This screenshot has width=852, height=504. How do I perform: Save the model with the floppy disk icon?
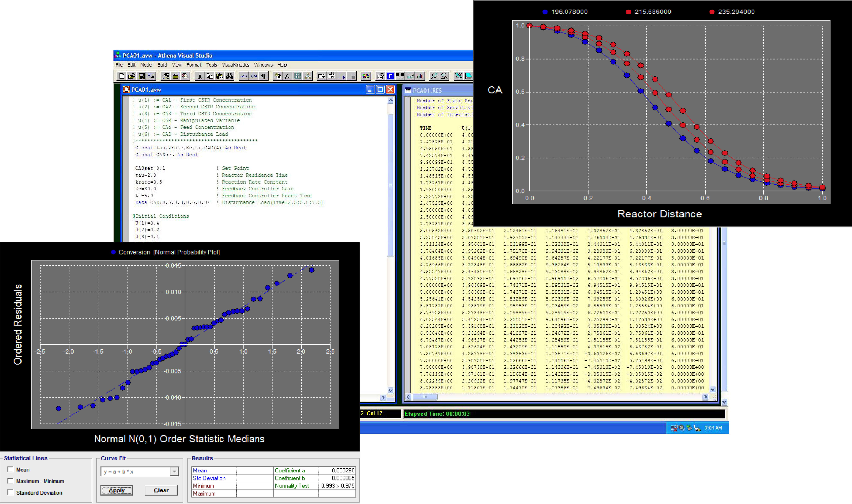(x=142, y=76)
